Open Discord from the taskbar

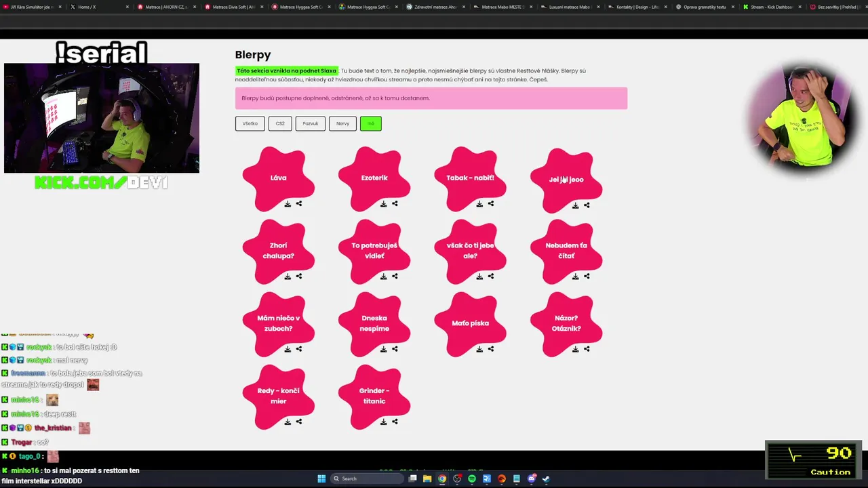pyautogui.click(x=531, y=479)
